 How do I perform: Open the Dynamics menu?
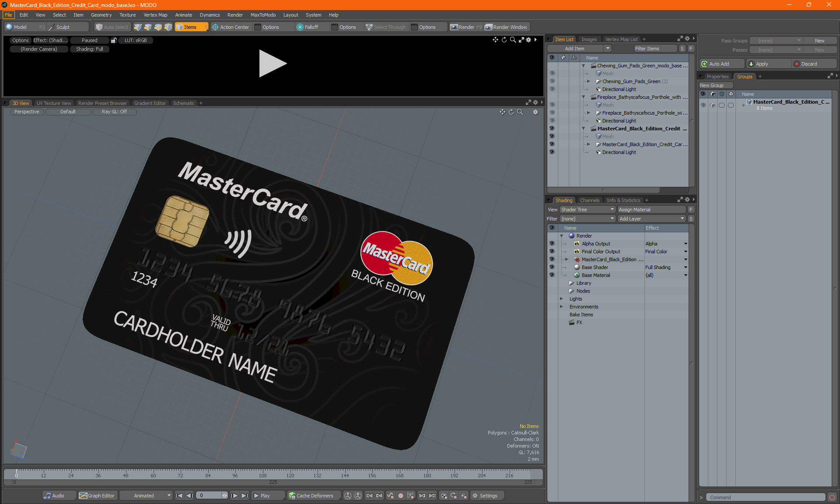pyautogui.click(x=210, y=15)
